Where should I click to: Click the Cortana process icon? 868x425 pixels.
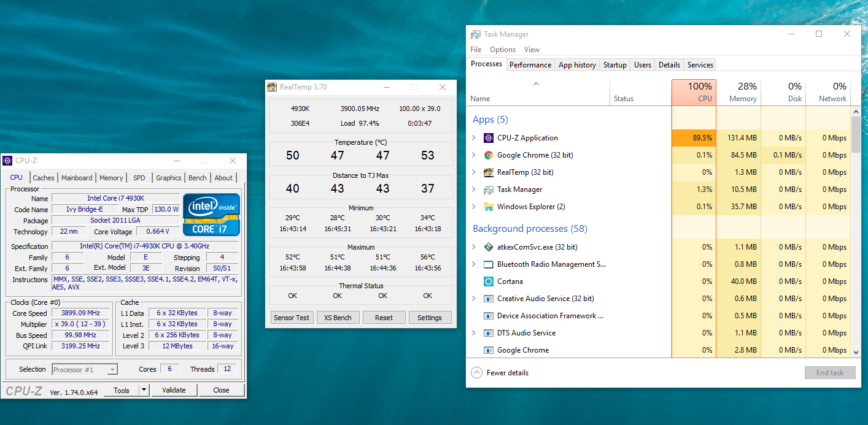[x=489, y=281]
